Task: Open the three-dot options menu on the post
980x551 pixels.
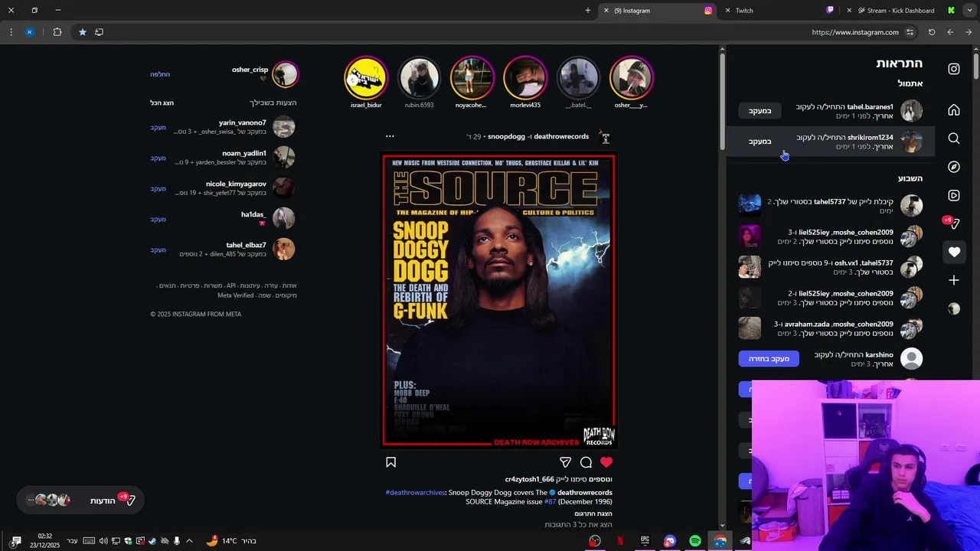Action: pos(390,136)
